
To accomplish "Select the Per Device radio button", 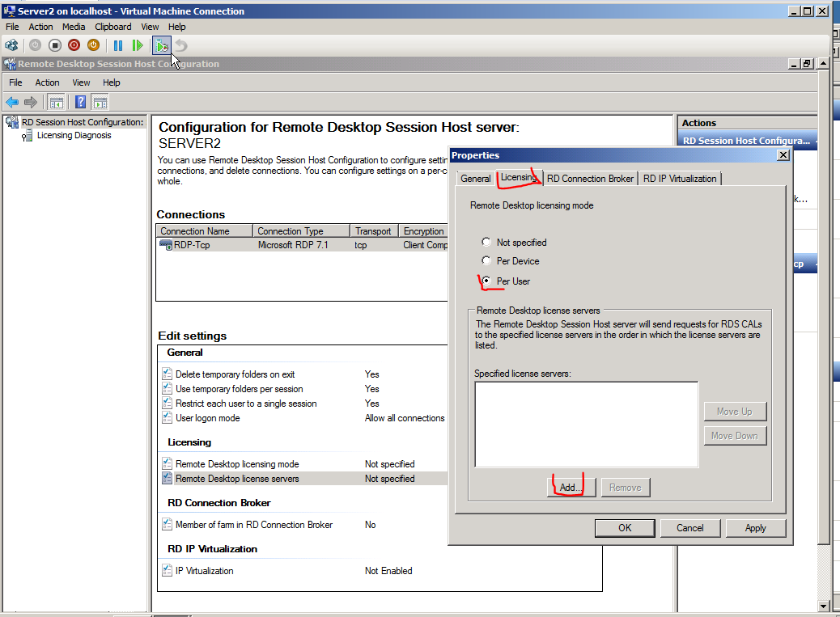I will [x=486, y=260].
